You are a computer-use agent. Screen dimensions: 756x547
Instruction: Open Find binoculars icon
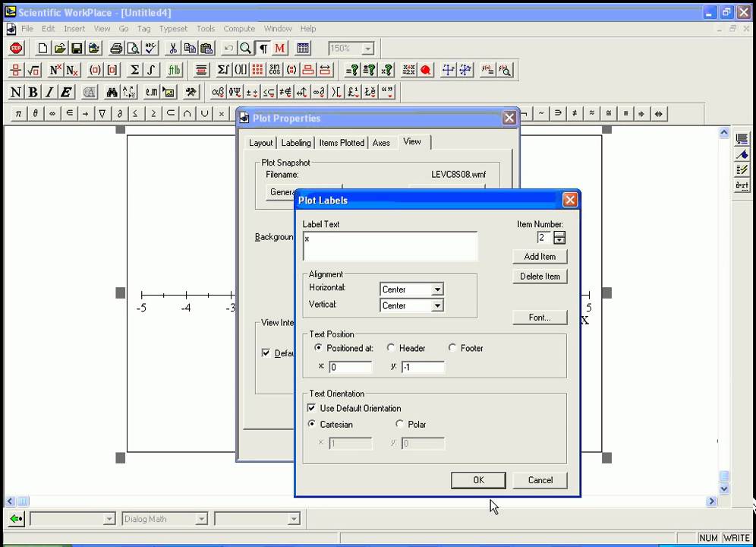(112, 92)
